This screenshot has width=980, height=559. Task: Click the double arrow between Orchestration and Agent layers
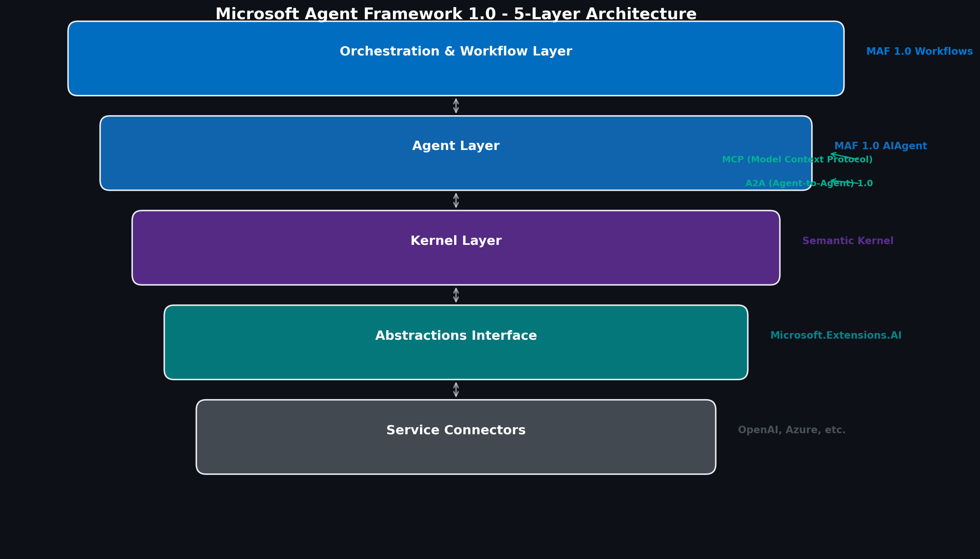(x=456, y=106)
